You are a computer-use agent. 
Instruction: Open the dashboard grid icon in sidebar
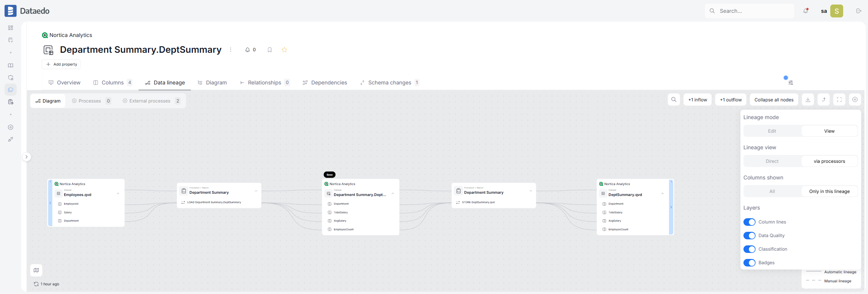click(11, 28)
